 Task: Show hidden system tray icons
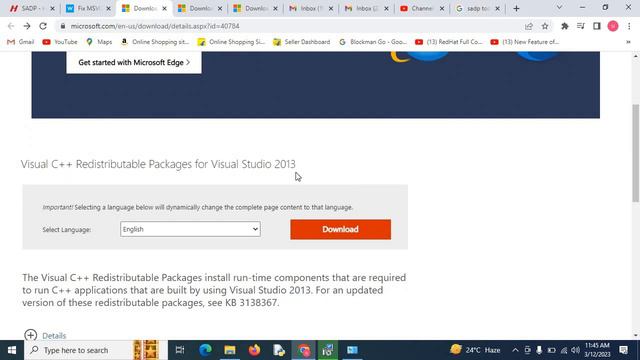[515, 350]
